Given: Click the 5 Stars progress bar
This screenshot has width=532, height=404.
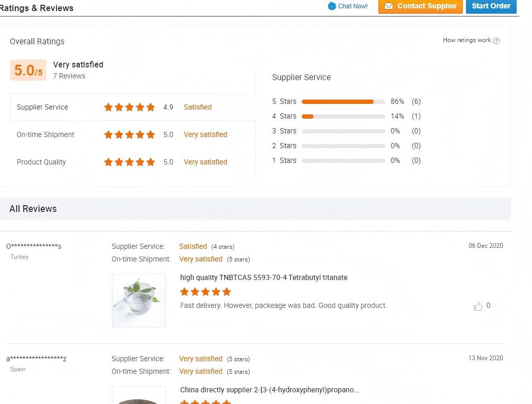Looking at the screenshot, I should (x=344, y=102).
